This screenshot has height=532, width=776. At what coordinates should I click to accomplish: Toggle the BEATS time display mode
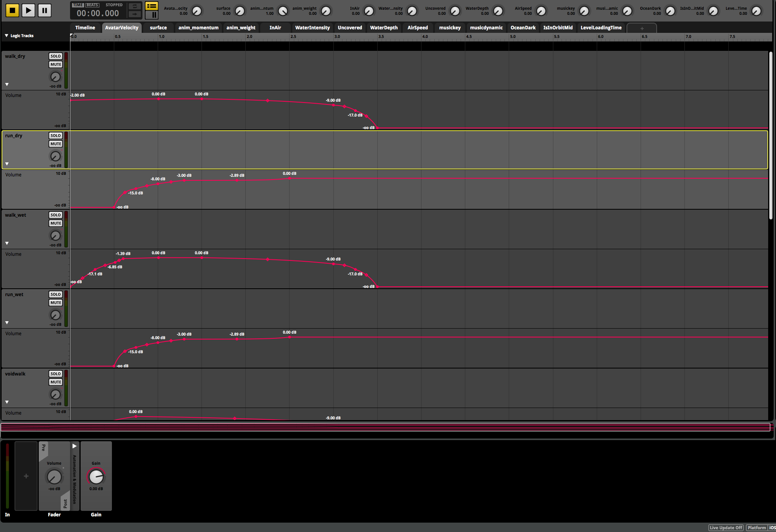click(x=92, y=5)
